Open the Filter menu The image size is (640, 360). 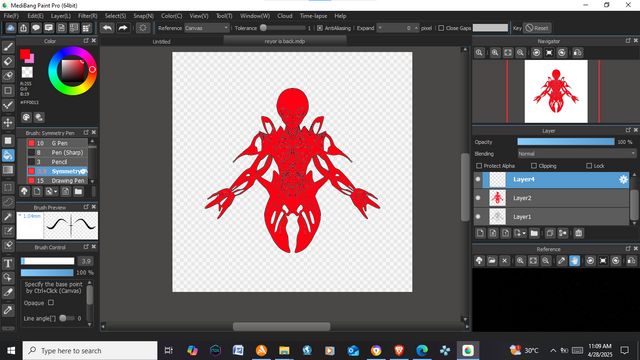(x=88, y=16)
